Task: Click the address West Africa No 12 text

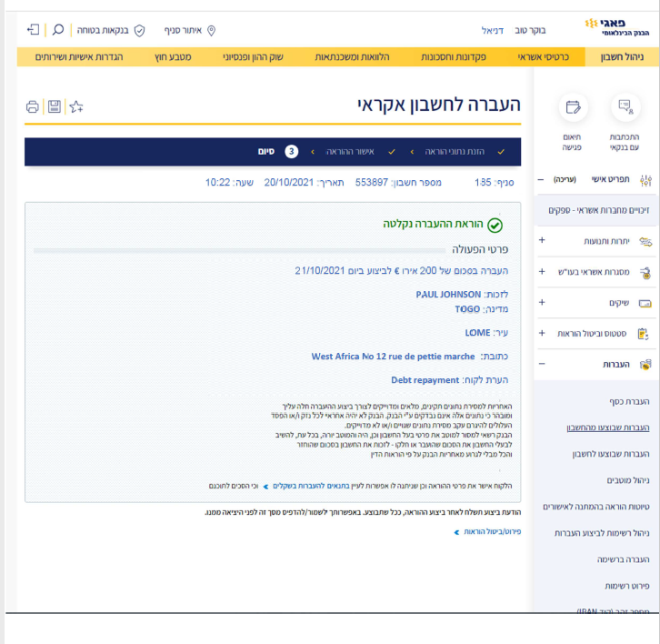Action: click(x=393, y=357)
